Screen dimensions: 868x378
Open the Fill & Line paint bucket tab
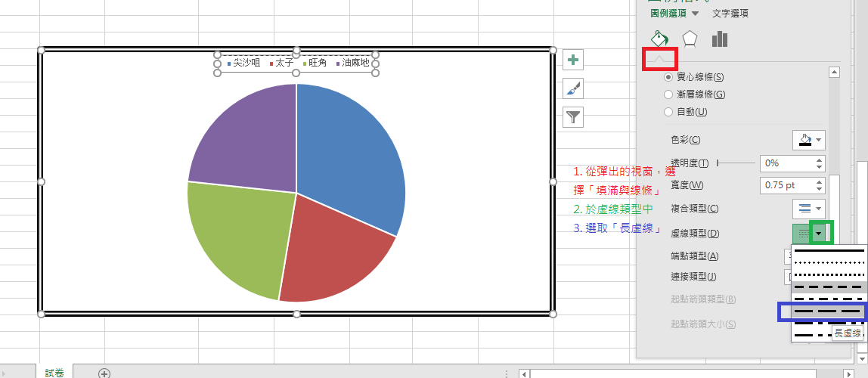tap(659, 39)
